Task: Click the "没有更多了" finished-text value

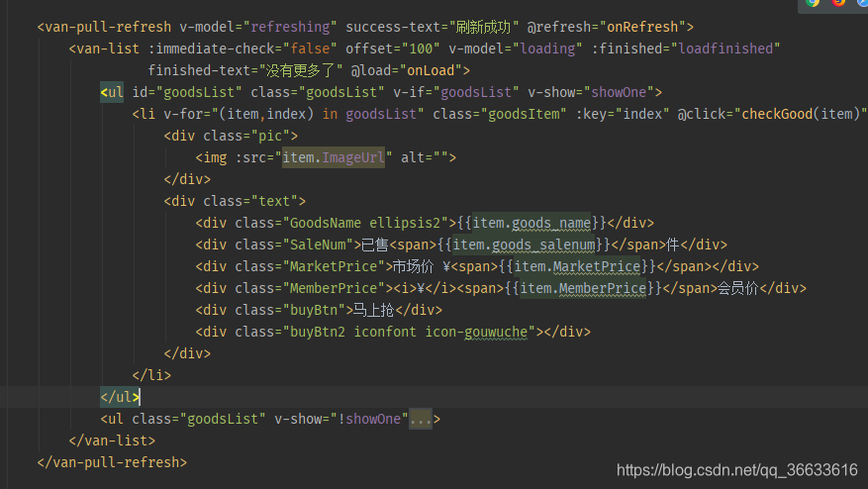Action: pos(301,70)
